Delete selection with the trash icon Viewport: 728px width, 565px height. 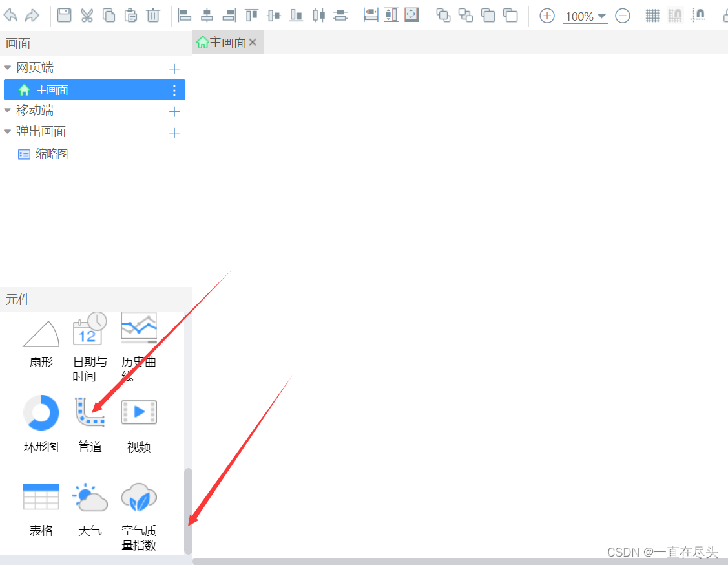pyautogui.click(x=153, y=16)
